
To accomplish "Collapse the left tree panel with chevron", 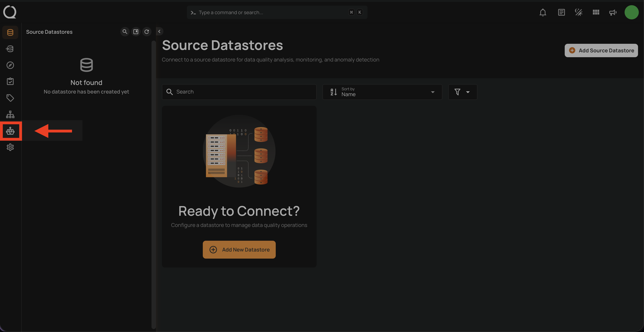I will click(159, 31).
